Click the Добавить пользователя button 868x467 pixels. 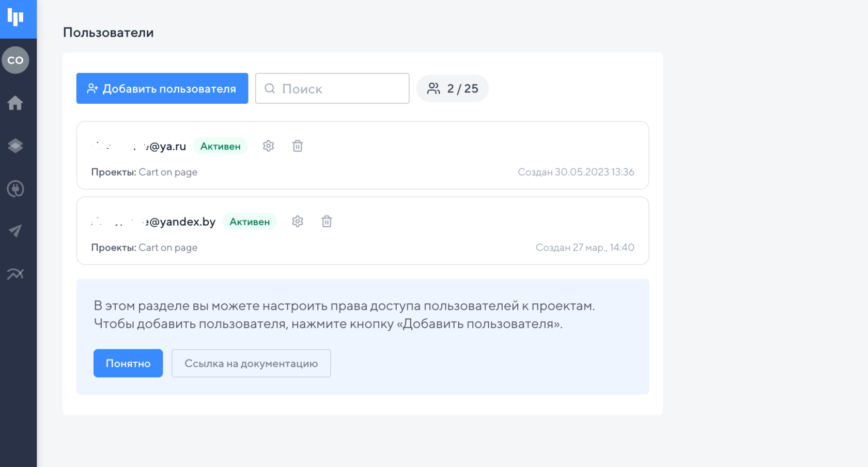(162, 88)
